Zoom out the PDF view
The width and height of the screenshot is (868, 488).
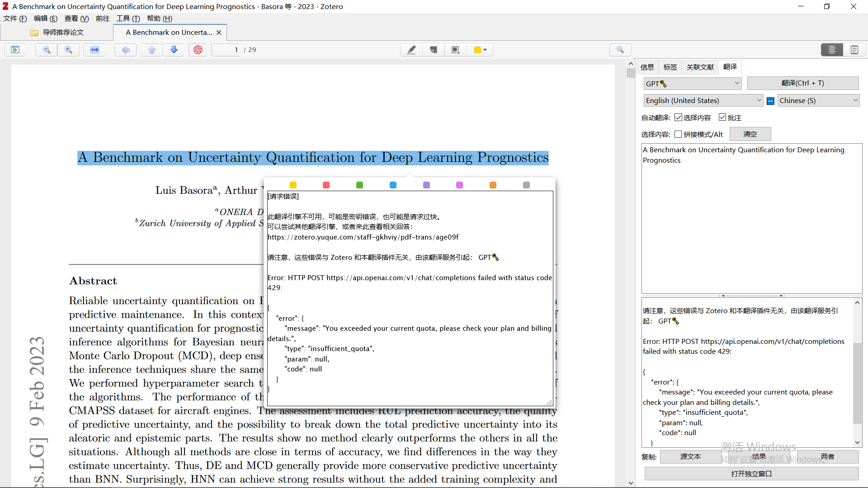click(46, 50)
